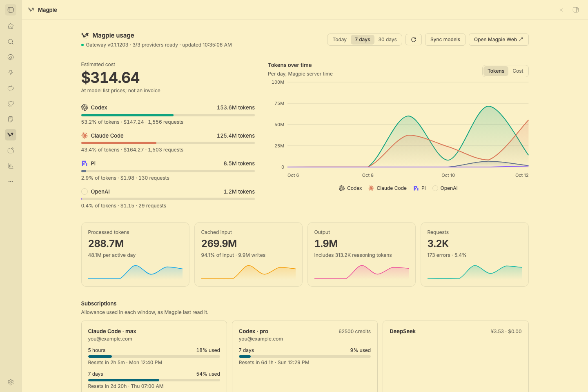Open the bar chart sidebar icon
Screen dimensions: 588x392
[11, 166]
